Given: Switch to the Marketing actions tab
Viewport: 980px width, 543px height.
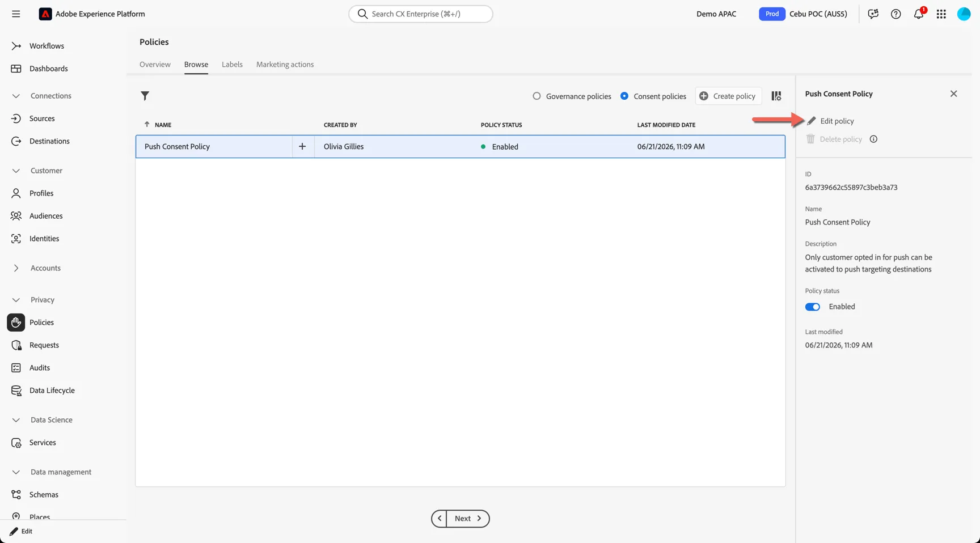Looking at the screenshot, I should (285, 65).
